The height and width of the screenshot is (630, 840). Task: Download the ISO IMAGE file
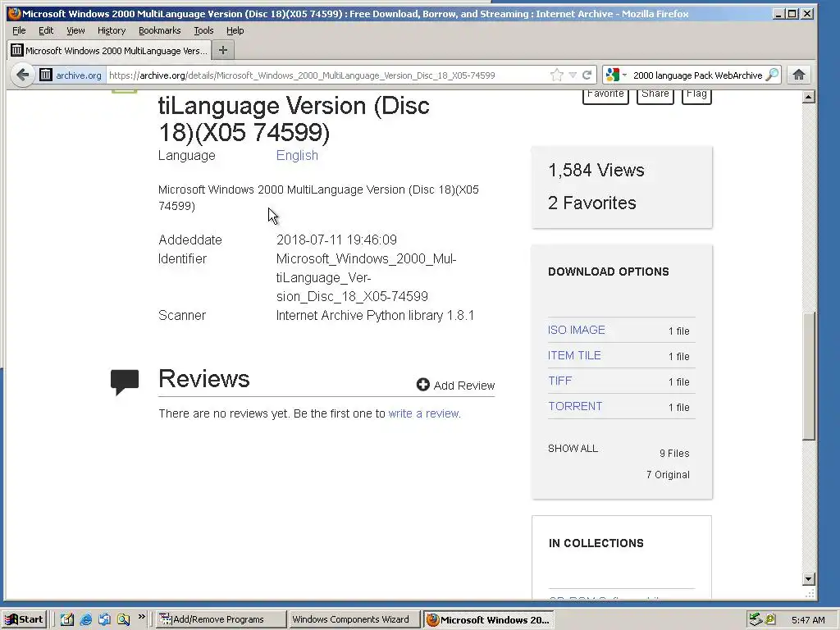coord(577,330)
